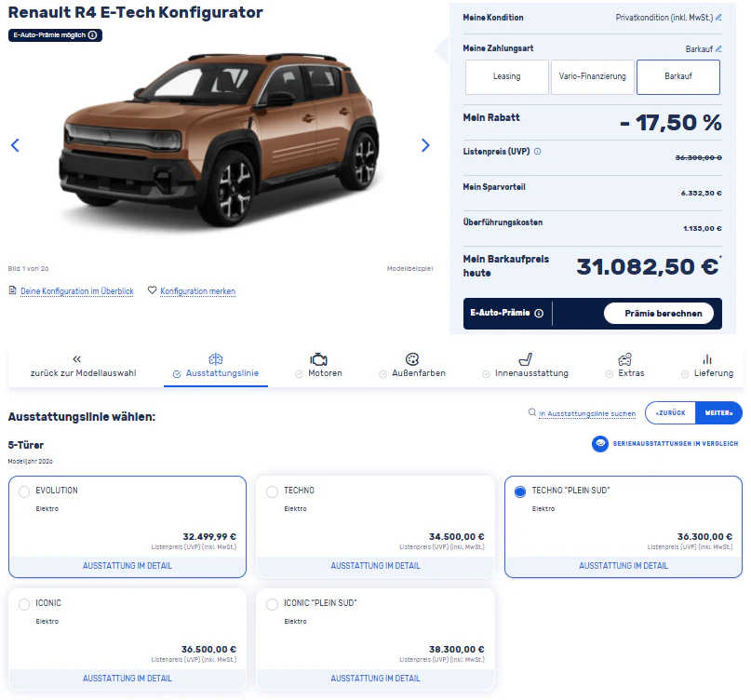Select the EVOLUTION trim radio button

click(x=24, y=491)
